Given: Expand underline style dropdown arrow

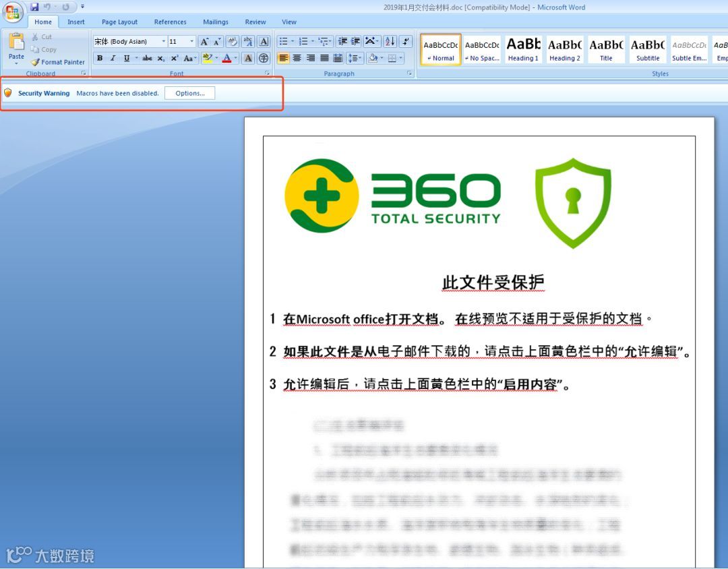Looking at the screenshot, I should (136, 58).
